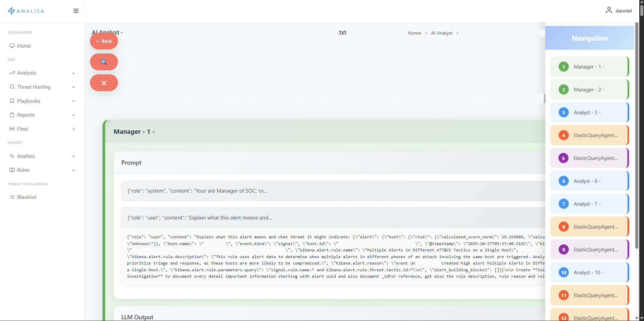Click number badge 1 in Navigation
The image size is (644, 321).
[564, 67]
